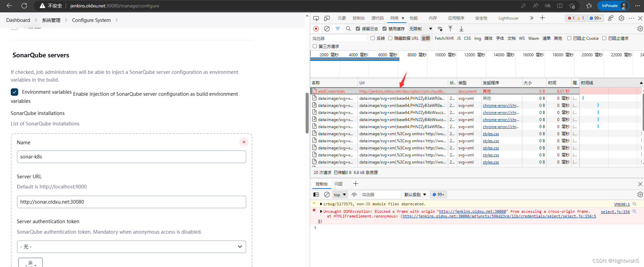The image size is (644, 267).
Task: Open the console context 'top' dropdown
Action: tap(340, 195)
